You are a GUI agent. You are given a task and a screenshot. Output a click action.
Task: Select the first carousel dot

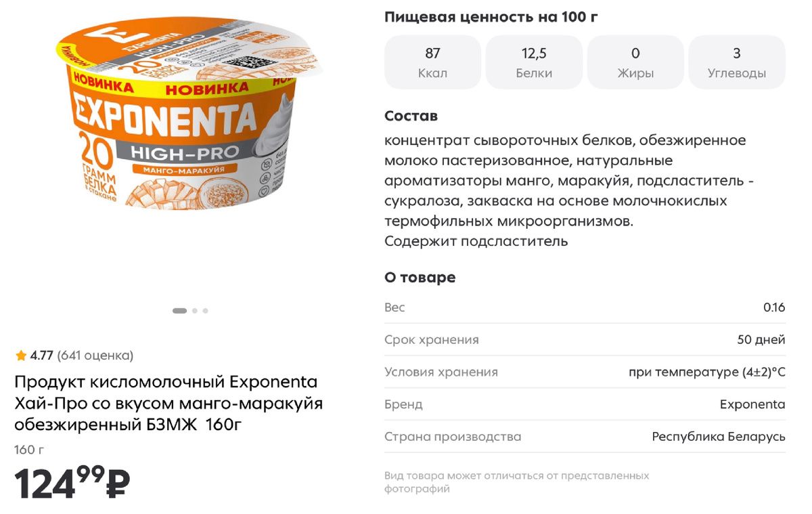click(x=179, y=310)
